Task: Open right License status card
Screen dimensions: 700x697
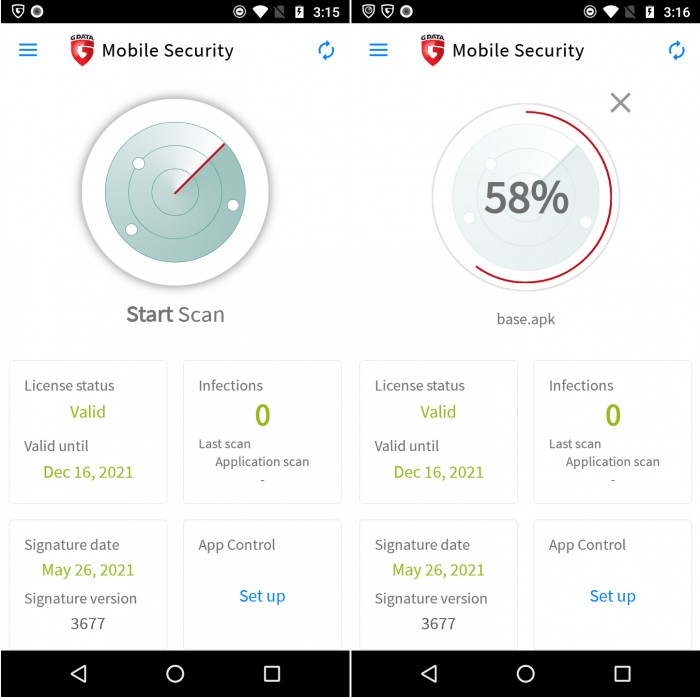Action: tap(438, 432)
